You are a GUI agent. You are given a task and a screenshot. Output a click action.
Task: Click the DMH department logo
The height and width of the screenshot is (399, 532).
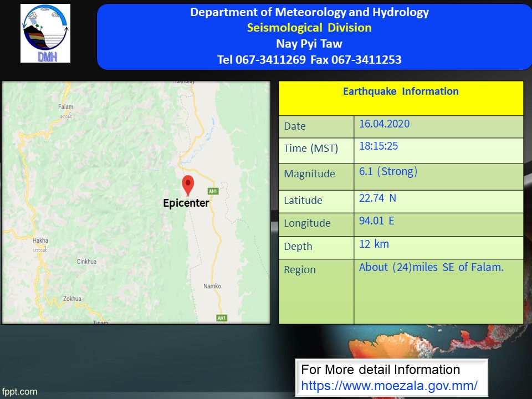point(45,33)
